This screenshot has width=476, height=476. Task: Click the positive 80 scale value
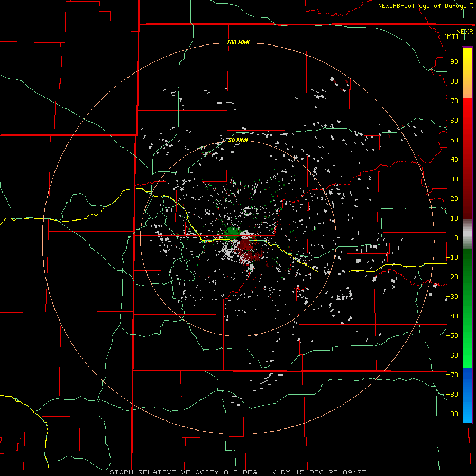tap(454, 81)
